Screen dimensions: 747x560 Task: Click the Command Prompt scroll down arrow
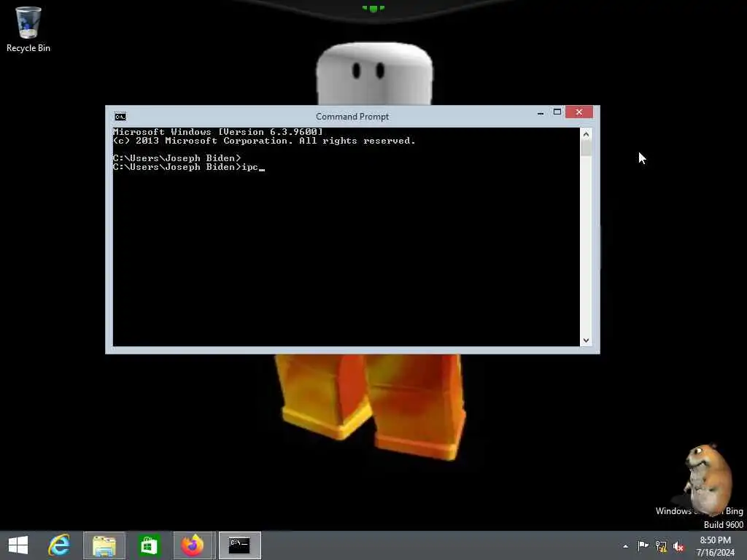[x=586, y=341]
